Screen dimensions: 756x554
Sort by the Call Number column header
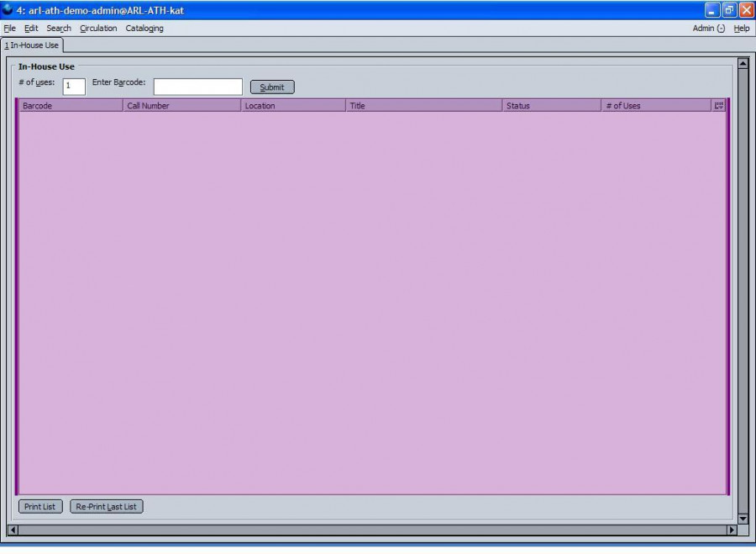click(x=181, y=106)
